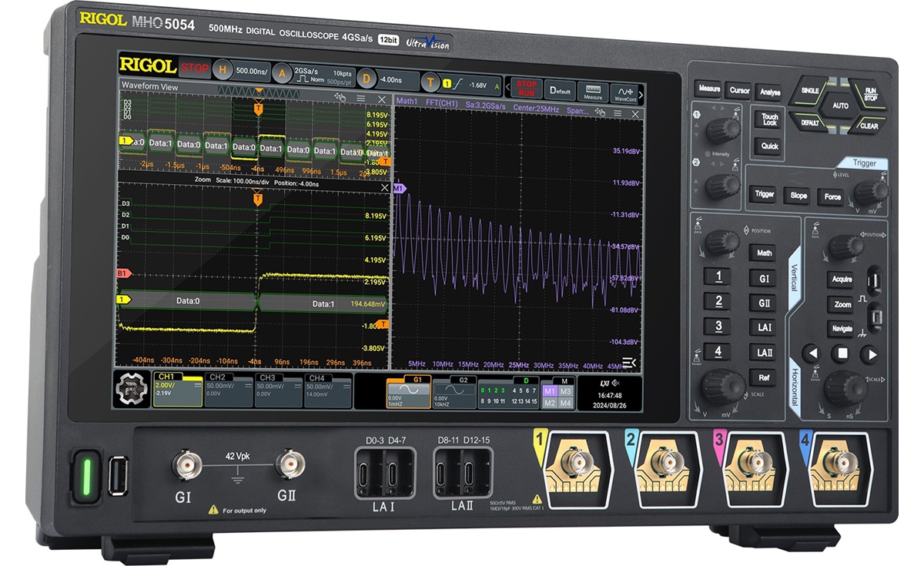Click the vertical POSITION knob
924x566 pixels.
click(721, 242)
